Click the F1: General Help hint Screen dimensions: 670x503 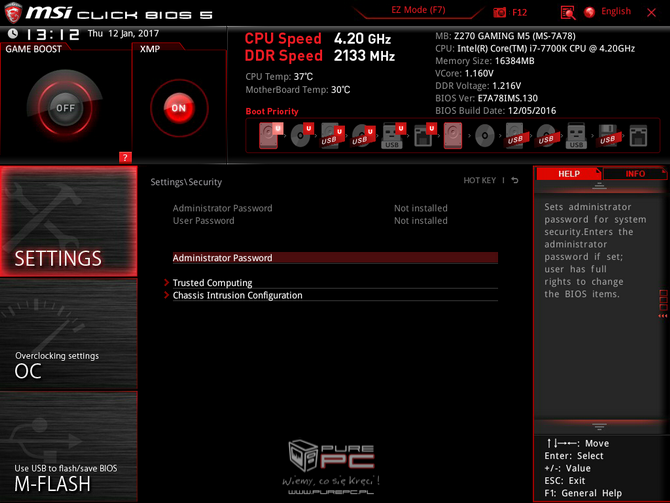(583, 493)
